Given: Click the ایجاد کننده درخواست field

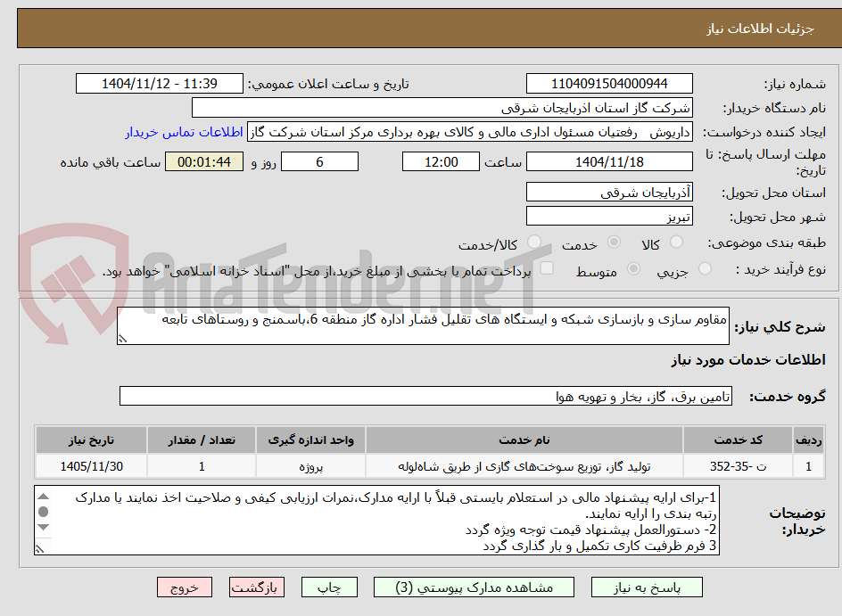Looking at the screenshot, I should click(470, 133).
